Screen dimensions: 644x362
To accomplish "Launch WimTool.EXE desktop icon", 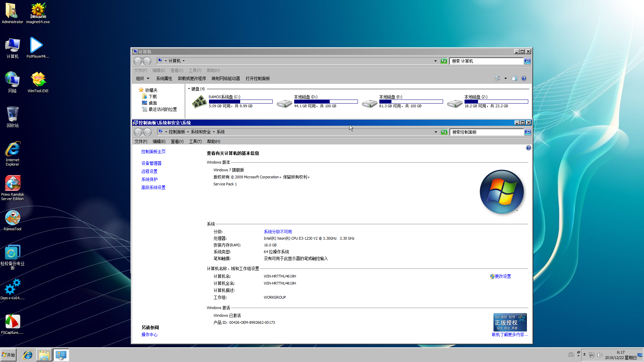I will (x=38, y=82).
